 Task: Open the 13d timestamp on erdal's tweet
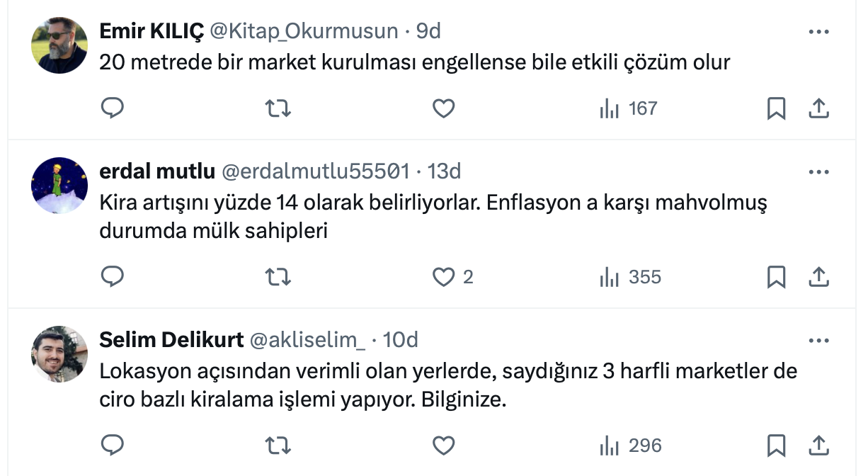445,171
